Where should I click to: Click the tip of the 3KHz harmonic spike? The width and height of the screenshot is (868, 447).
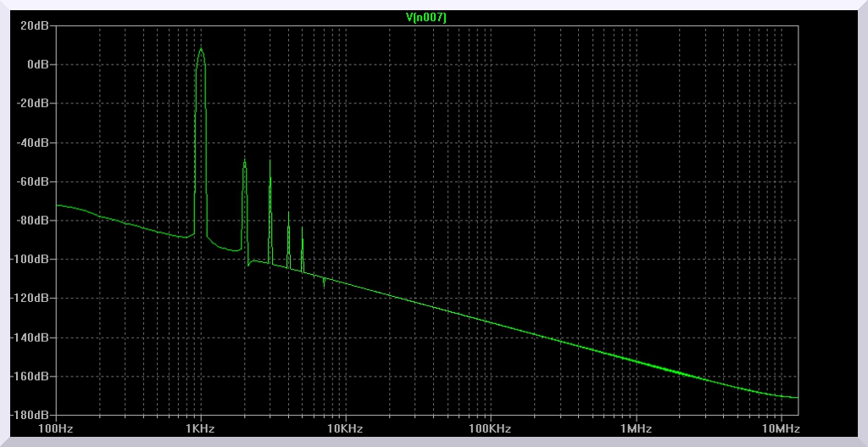pyautogui.click(x=270, y=160)
